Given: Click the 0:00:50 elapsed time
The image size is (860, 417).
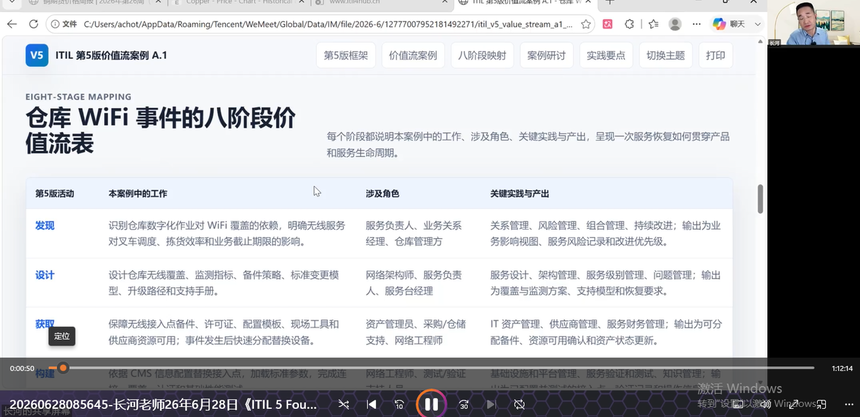Looking at the screenshot, I should coord(22,368).
